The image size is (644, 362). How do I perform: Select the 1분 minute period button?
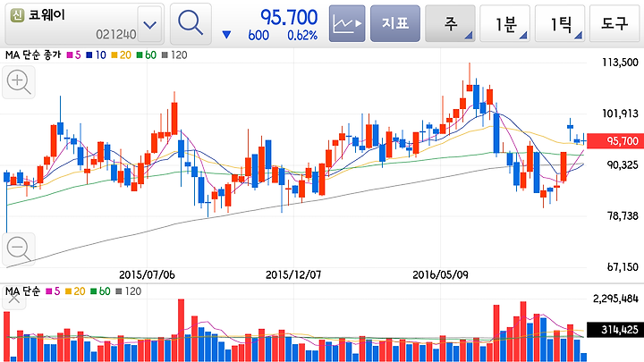coord(504,23)
